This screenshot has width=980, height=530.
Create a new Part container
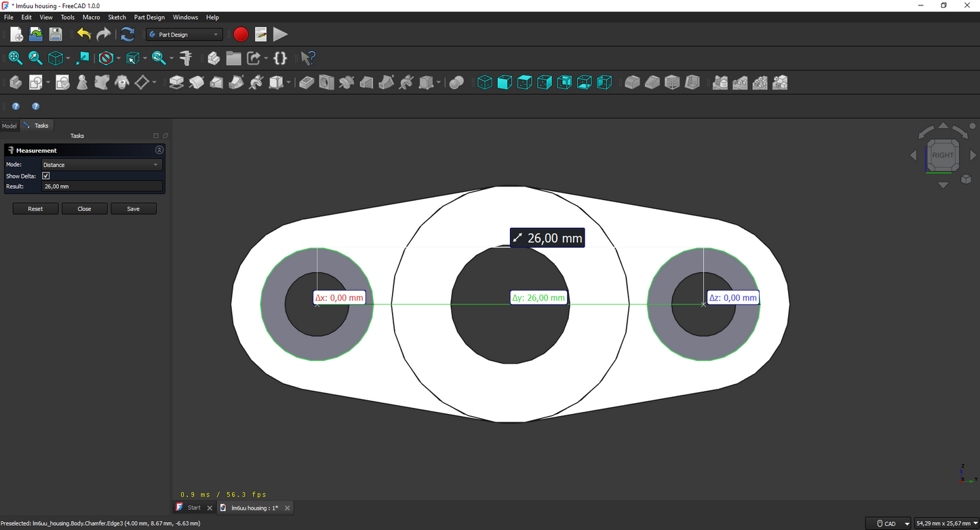214,58
